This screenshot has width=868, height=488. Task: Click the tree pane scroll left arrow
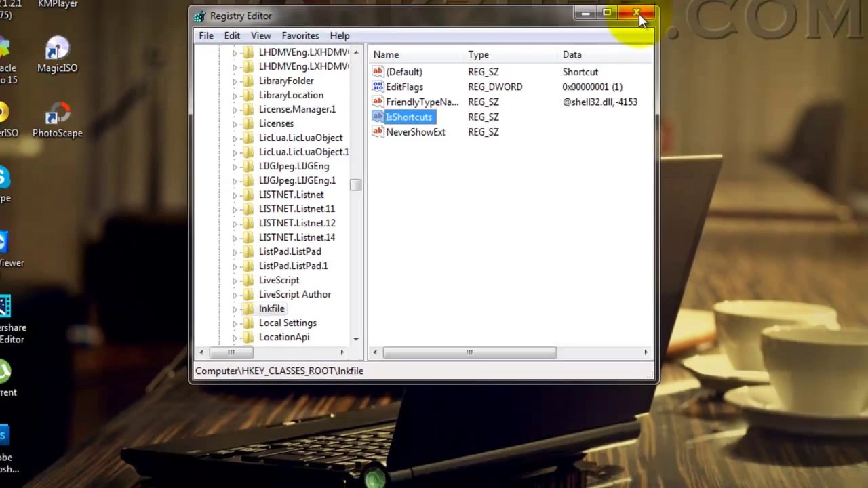[201, 352]
